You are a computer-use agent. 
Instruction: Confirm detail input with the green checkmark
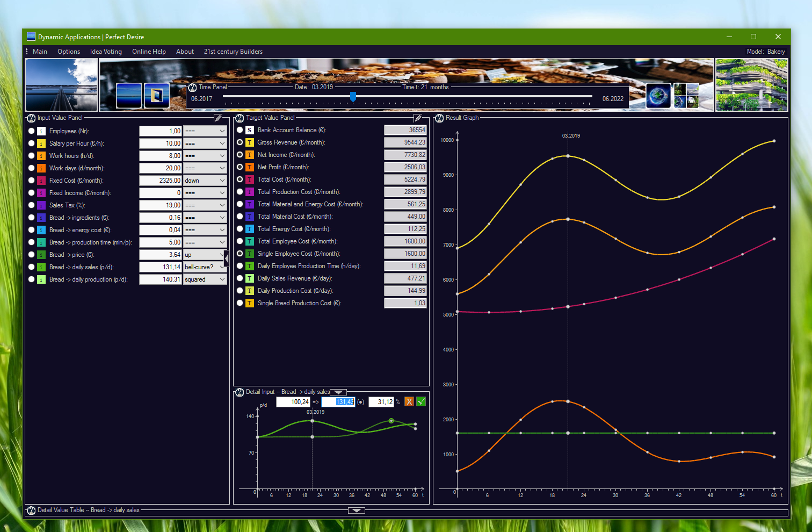click(x=421, y=401)
